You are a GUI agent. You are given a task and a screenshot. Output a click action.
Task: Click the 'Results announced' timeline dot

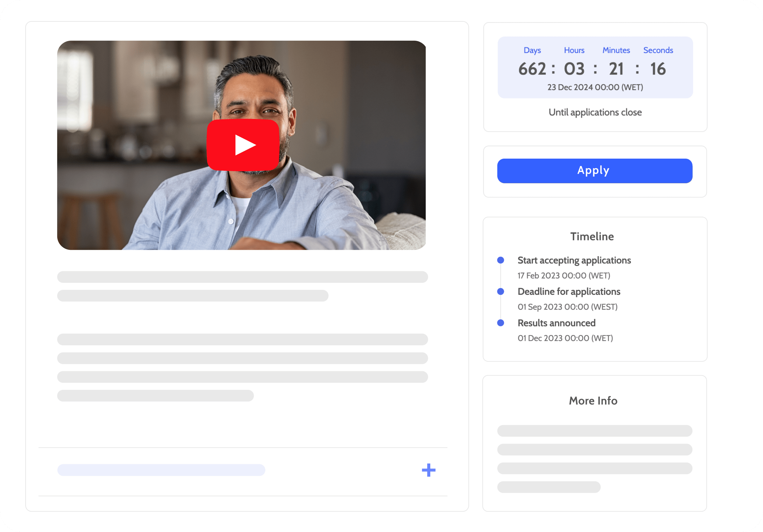[x=500, y=322]
